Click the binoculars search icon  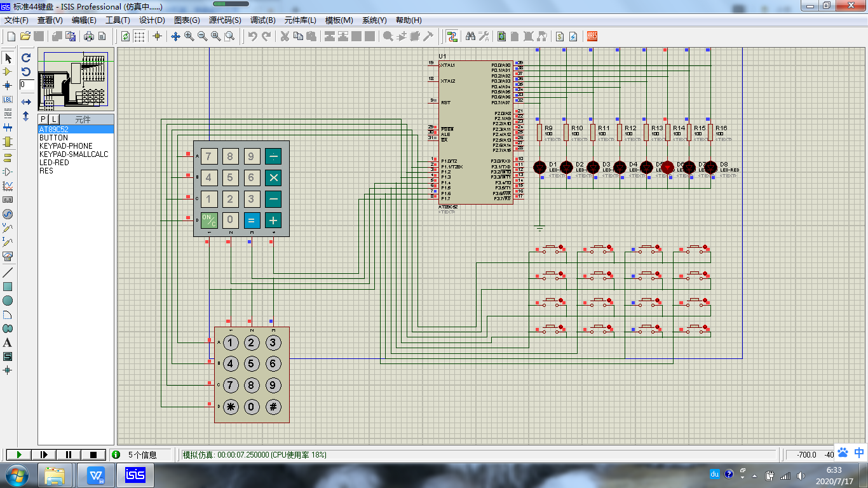470,36
